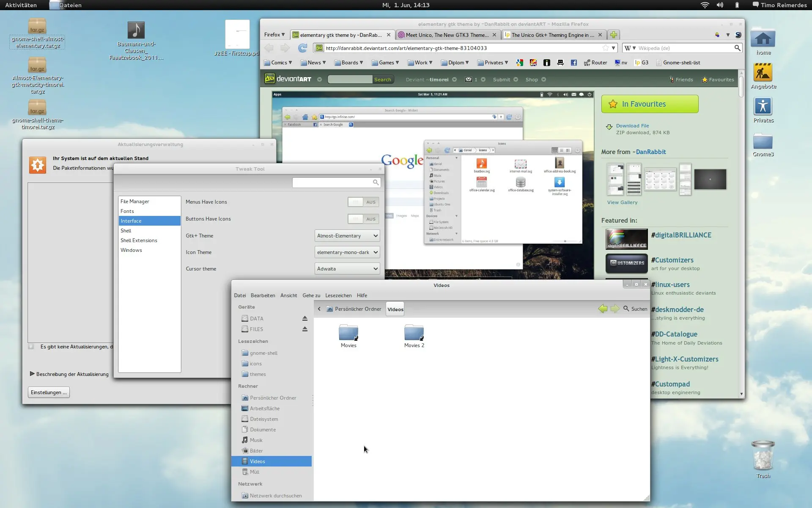
Task: Click the deviantART Search button
Action: tap(383, 79)
